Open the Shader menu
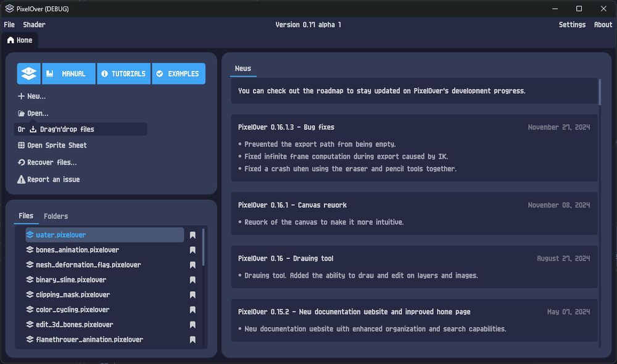Viewport: 617px width, 364px height. 34,25
